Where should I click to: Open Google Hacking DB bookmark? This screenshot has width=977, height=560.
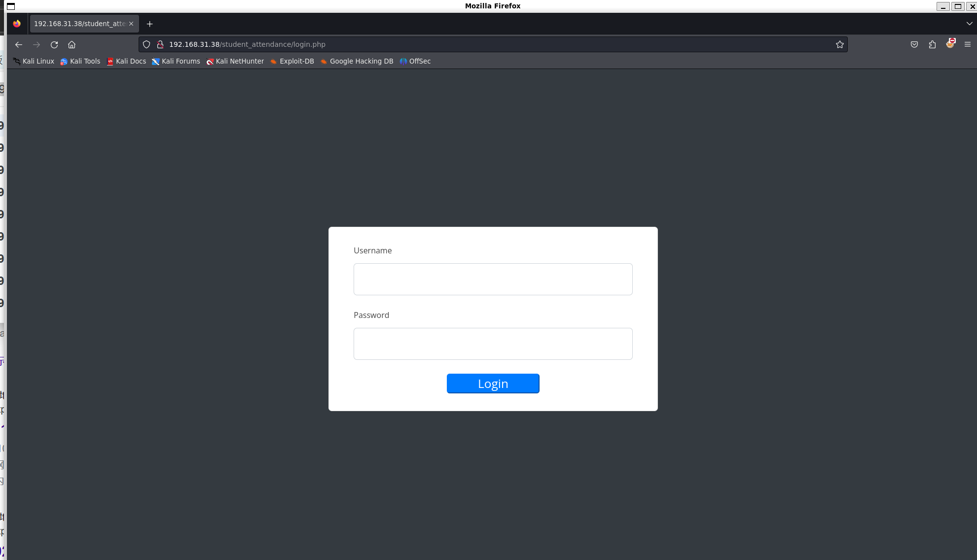click(x=357, y=61)
